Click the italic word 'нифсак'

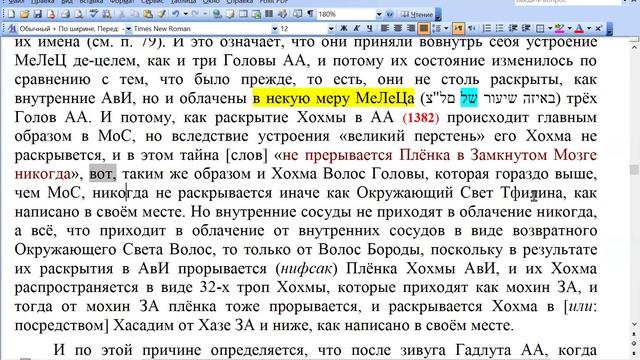pyautogui.click(x=307, y=269)
